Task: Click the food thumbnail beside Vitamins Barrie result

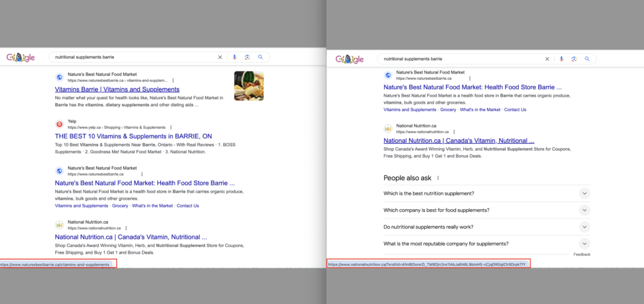Action: [x=248, y=86]
